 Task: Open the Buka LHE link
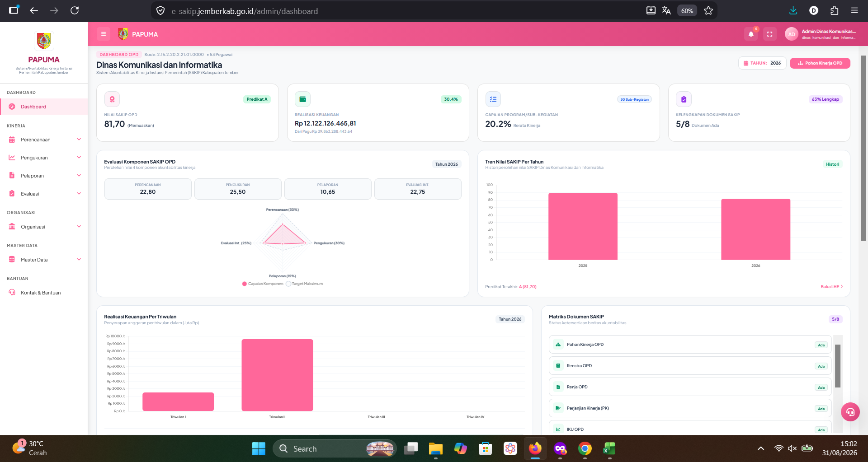tap(831, 287)
